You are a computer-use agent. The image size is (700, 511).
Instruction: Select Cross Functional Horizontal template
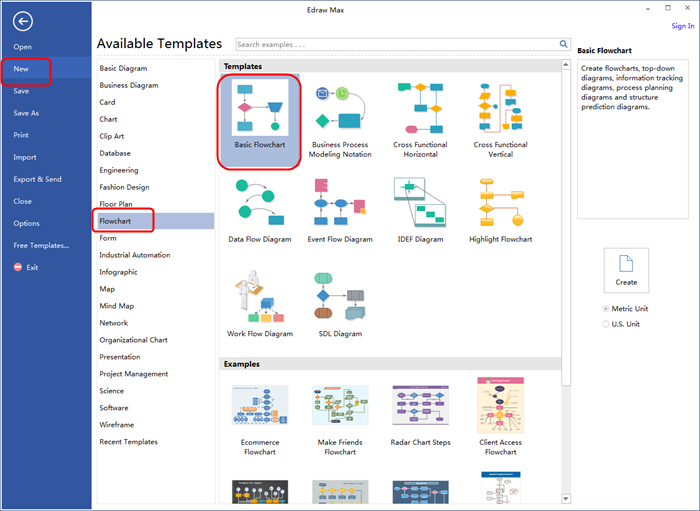point(420,119)
